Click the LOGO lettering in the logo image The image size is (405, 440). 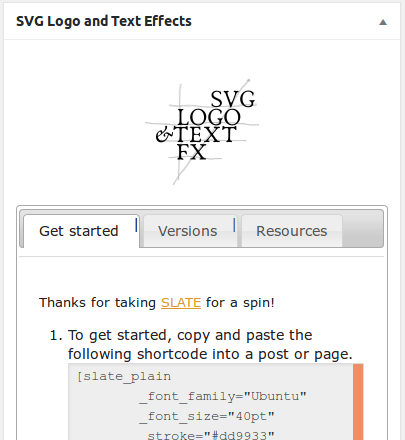point(209,117)
